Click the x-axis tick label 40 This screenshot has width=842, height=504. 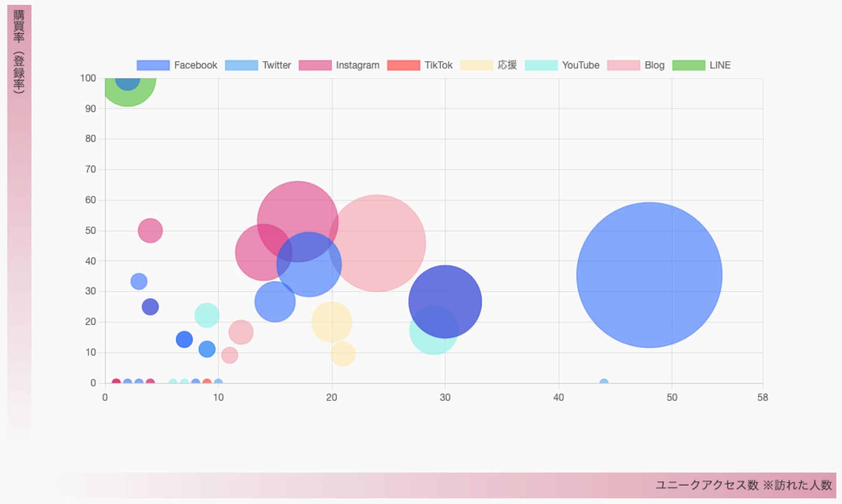tap(558, 398)
